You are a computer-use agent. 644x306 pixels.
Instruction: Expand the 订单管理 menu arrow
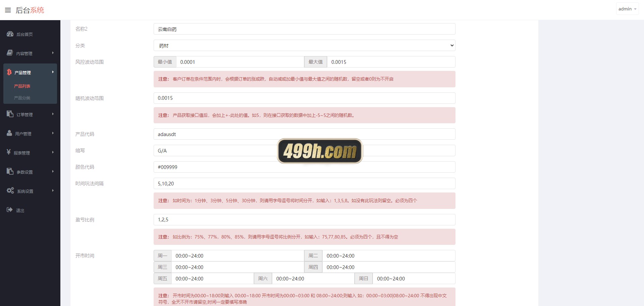click(53, 114)
